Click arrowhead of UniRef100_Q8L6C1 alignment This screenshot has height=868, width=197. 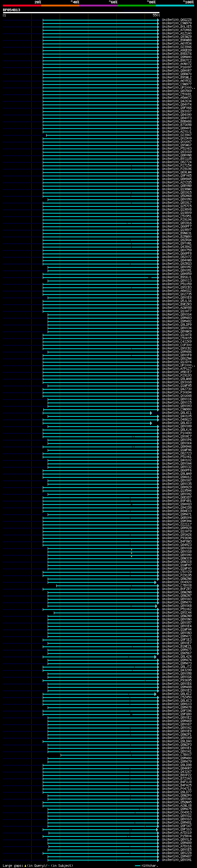click(151, 413)
